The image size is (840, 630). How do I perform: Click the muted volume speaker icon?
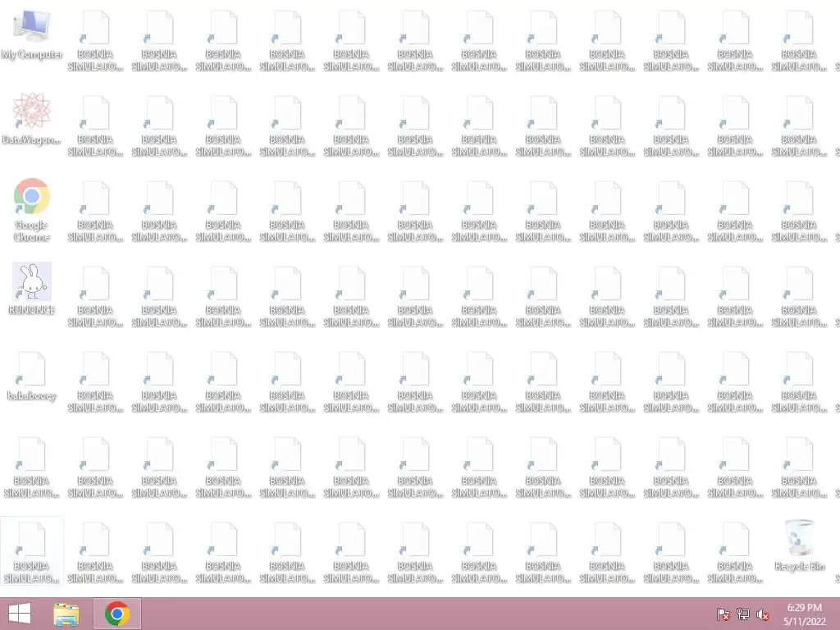coord(763,614)
